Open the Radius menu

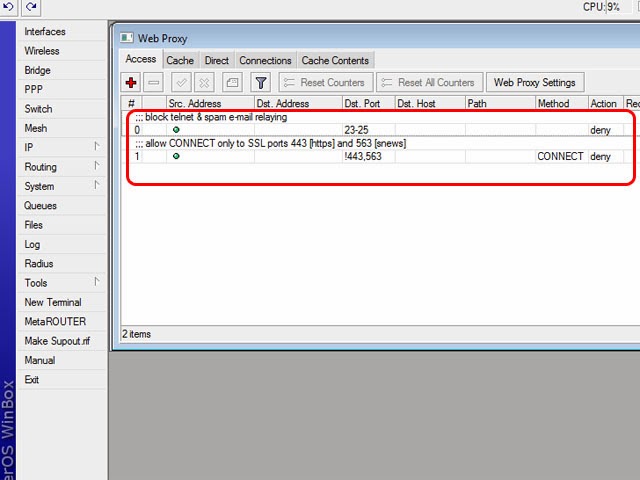61,263
